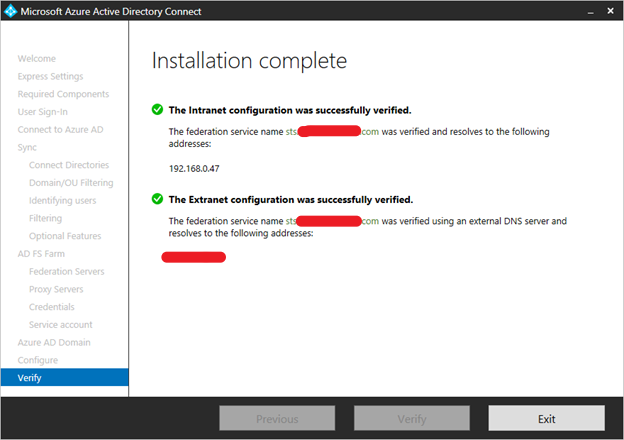Go to the Welcome step

click(x=37, y=58)
